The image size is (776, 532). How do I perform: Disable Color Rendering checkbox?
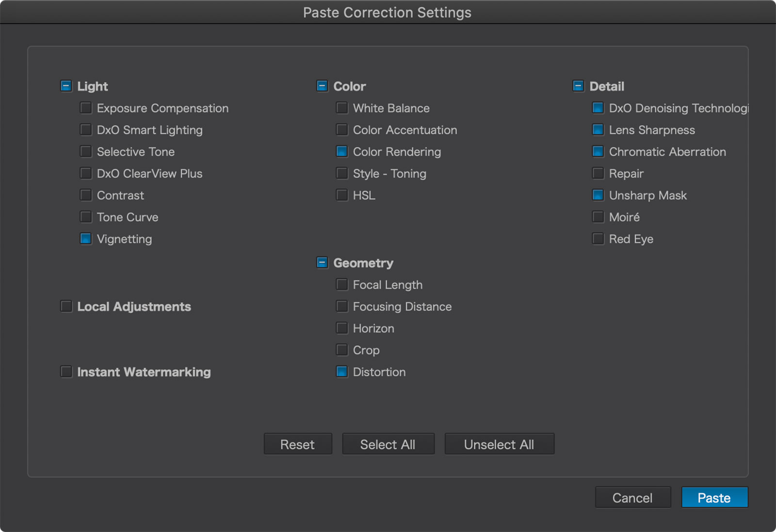click(342, 151)
